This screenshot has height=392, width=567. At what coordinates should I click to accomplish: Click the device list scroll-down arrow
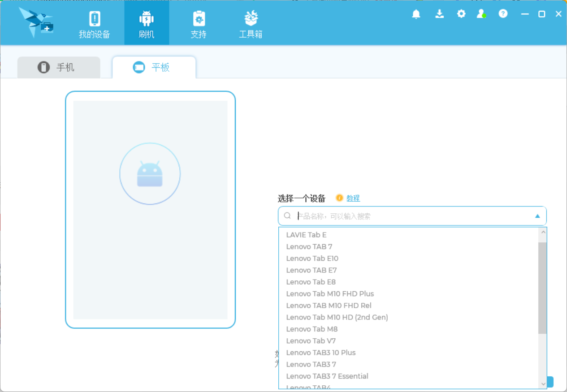click(543, 384)
